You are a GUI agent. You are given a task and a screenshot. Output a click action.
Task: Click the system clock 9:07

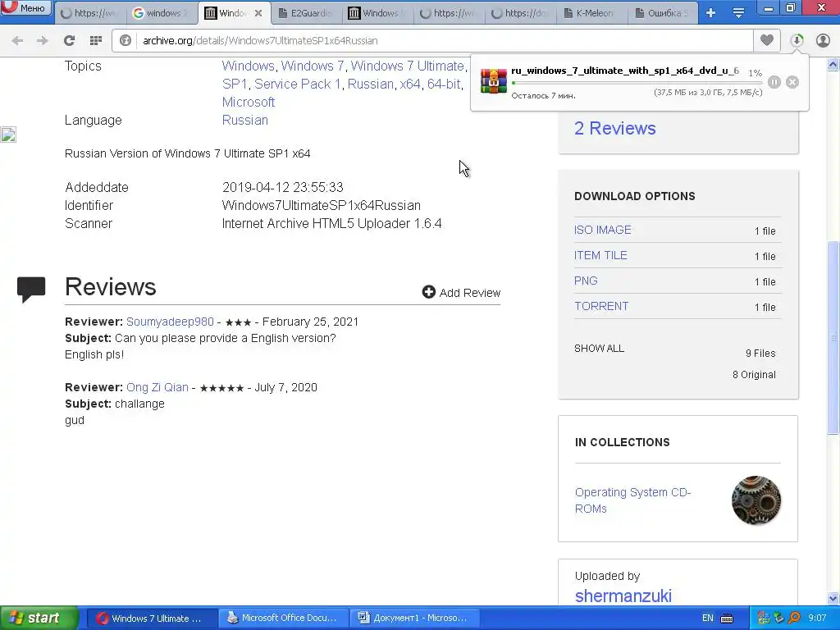(818, 619)
